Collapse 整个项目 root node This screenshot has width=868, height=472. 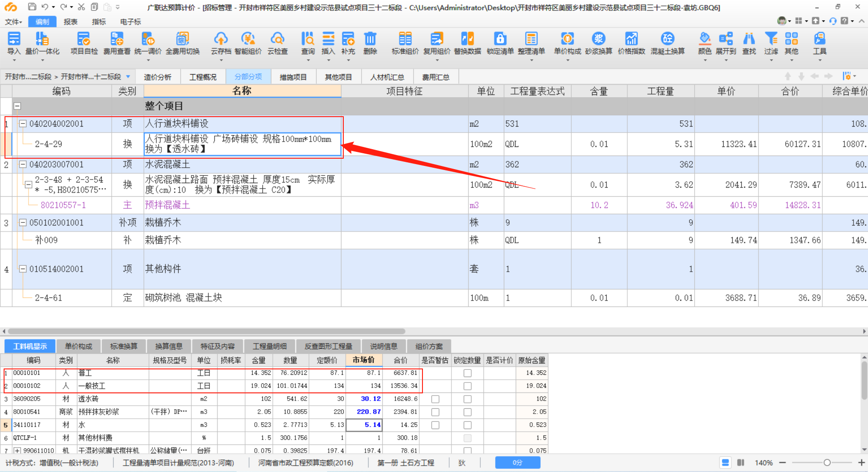click(17, 106)
